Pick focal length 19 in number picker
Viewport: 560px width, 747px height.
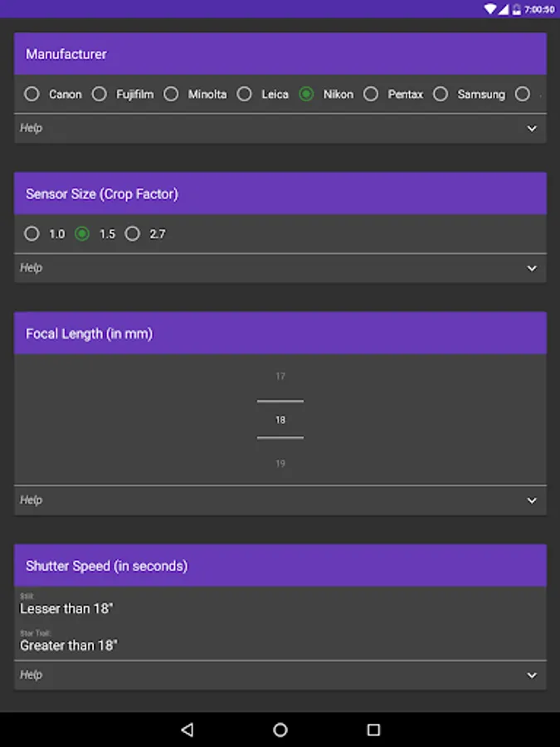pos(280,463)
